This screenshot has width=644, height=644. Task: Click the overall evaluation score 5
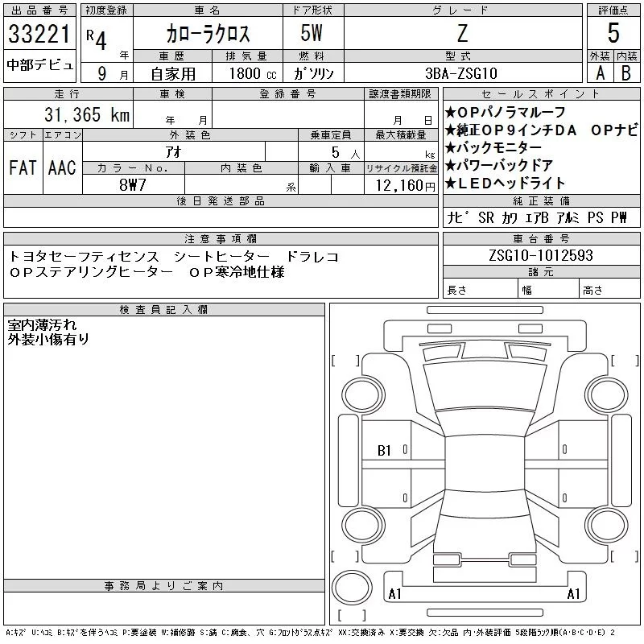[613, 34]
